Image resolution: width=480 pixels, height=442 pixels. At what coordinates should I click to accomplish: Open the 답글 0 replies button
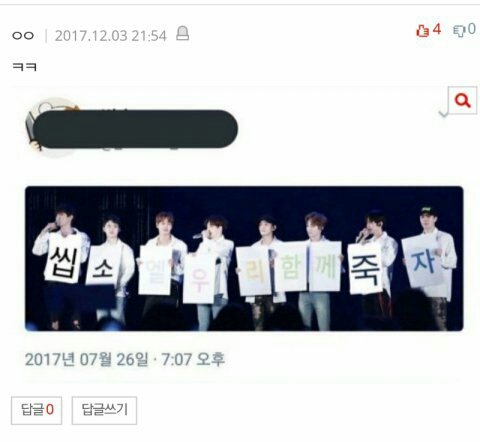pyautogui.click(x=36, y=410)
